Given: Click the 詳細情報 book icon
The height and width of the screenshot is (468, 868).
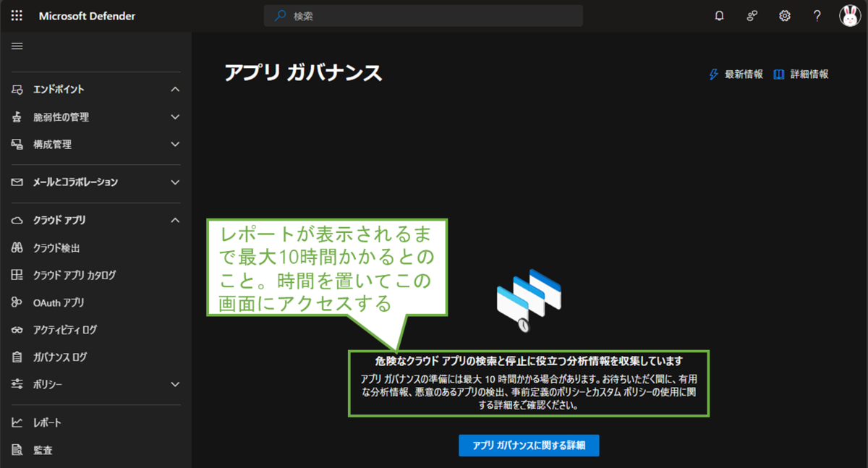Looking at the screenshot, I should (x=779, y=75).
